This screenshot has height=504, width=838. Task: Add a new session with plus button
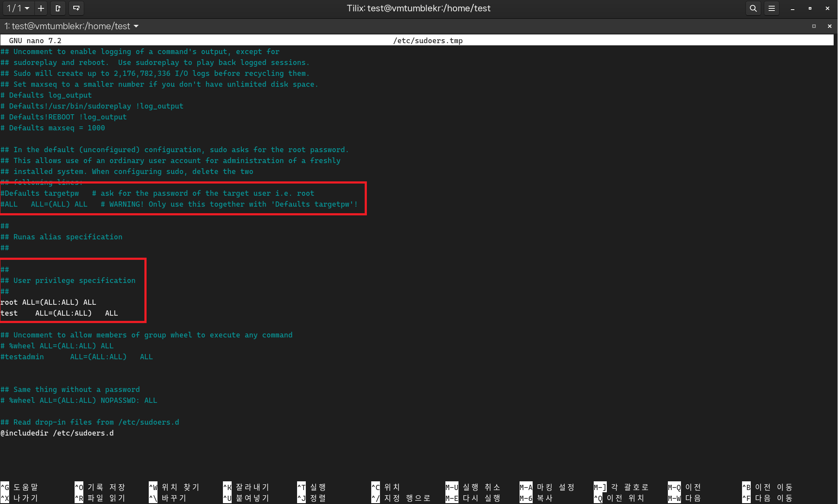(x=41, y=8)
